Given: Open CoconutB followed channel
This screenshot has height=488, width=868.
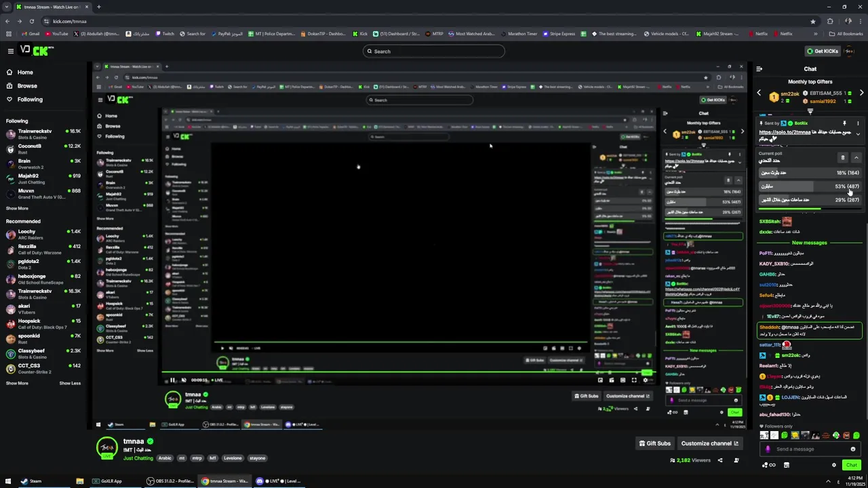Looking at the screenshot, I should click(43, 148).
